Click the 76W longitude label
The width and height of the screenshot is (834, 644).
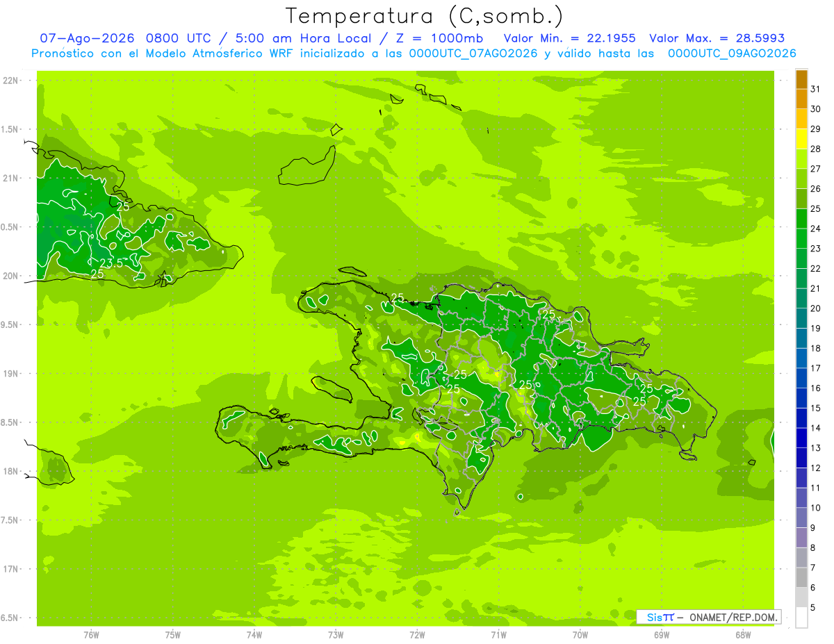91,634
